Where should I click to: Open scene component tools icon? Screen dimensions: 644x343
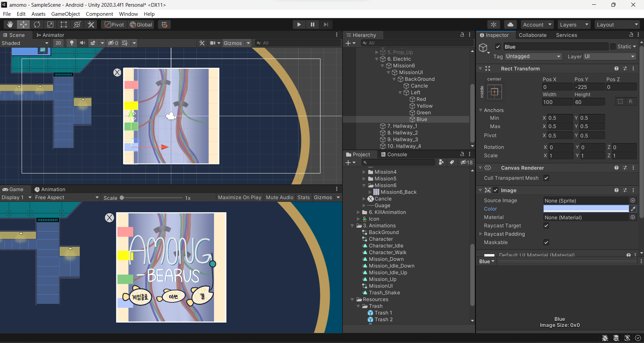202,43
